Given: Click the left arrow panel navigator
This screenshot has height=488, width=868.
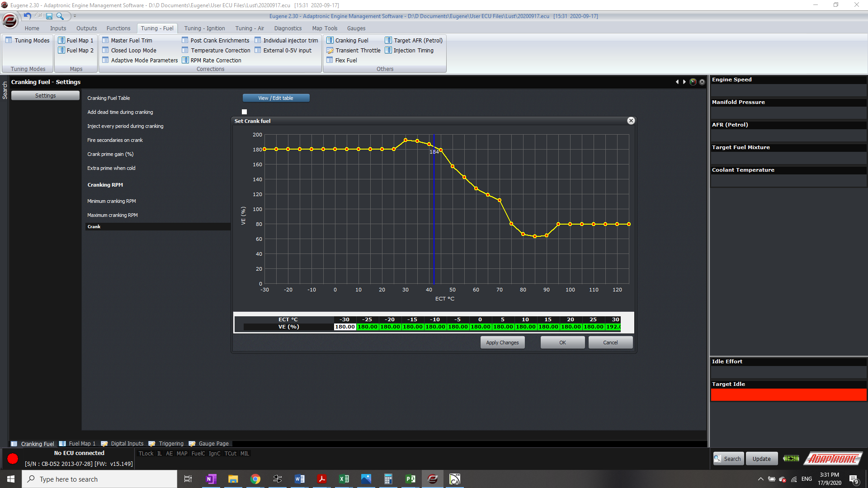Looking at the screenshot, I should tap(677, 82).
